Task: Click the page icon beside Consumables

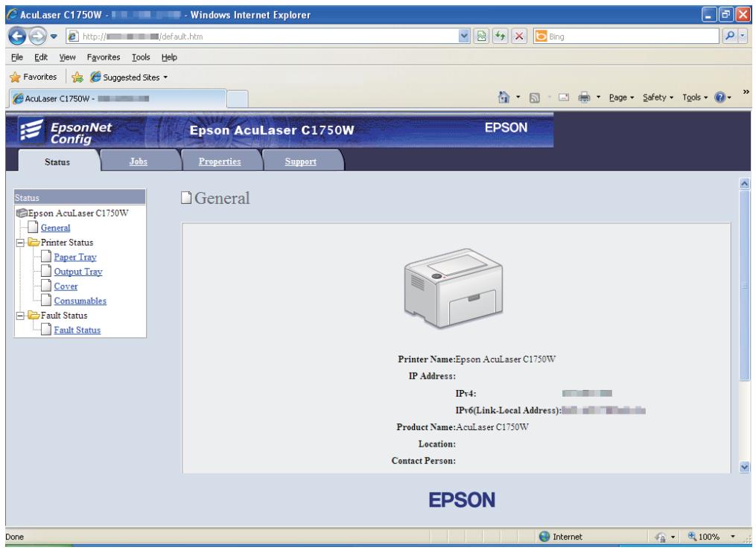Action: pos(46,300)
